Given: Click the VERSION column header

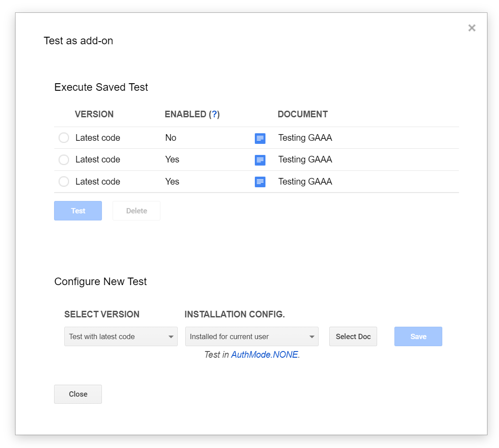Looking at the screenshot, I should (x=94, y=114).
